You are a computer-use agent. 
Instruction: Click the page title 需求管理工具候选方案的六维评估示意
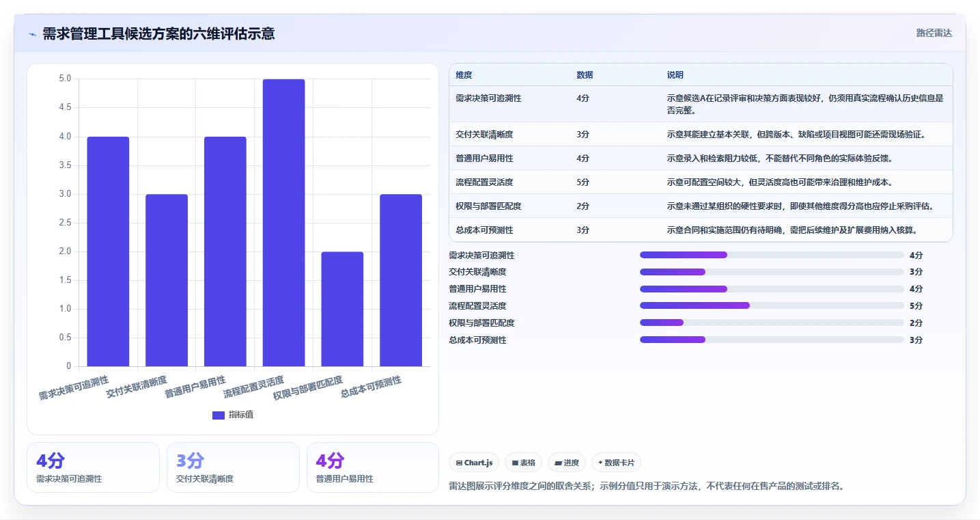[x=158, y=33]
